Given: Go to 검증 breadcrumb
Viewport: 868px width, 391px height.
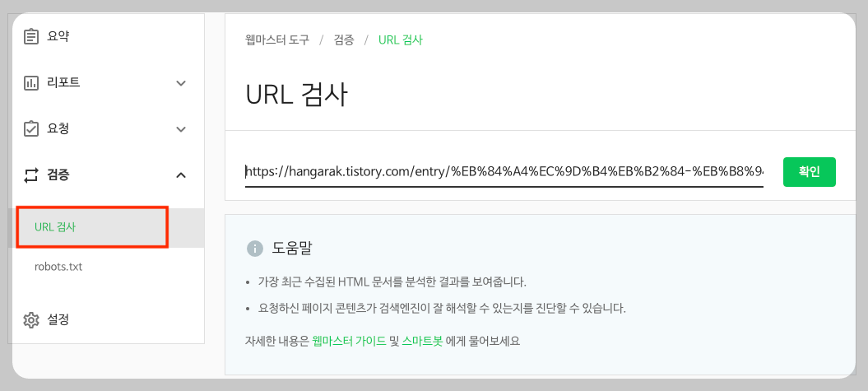Looking at the screenshot, I should pyautogui.click(x=344, y=40).
